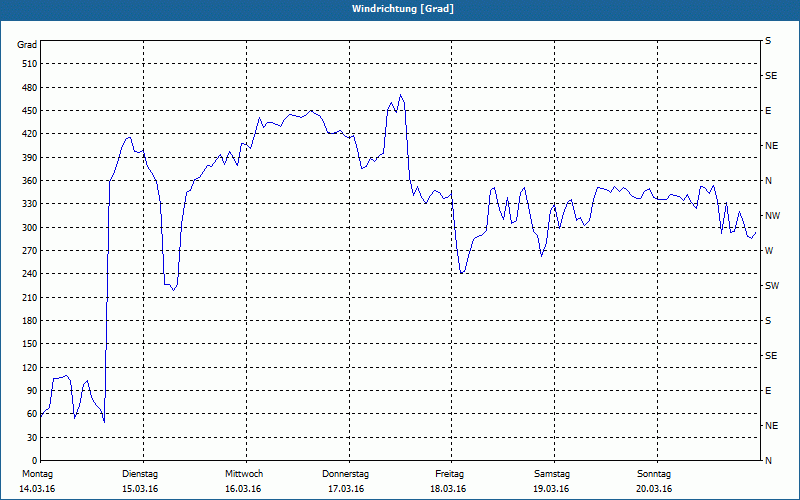Click the 480 value on the degree axis
Viewport: 800px width, 500px height.
point(29,87)
